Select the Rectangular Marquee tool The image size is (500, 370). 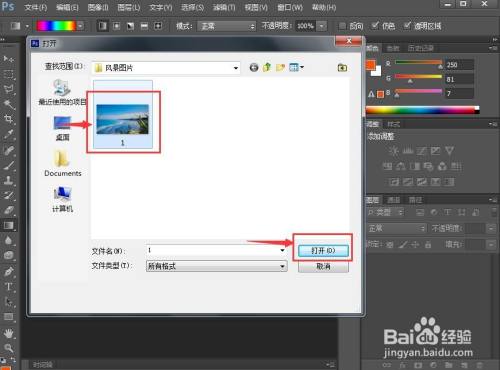point(8,74)
